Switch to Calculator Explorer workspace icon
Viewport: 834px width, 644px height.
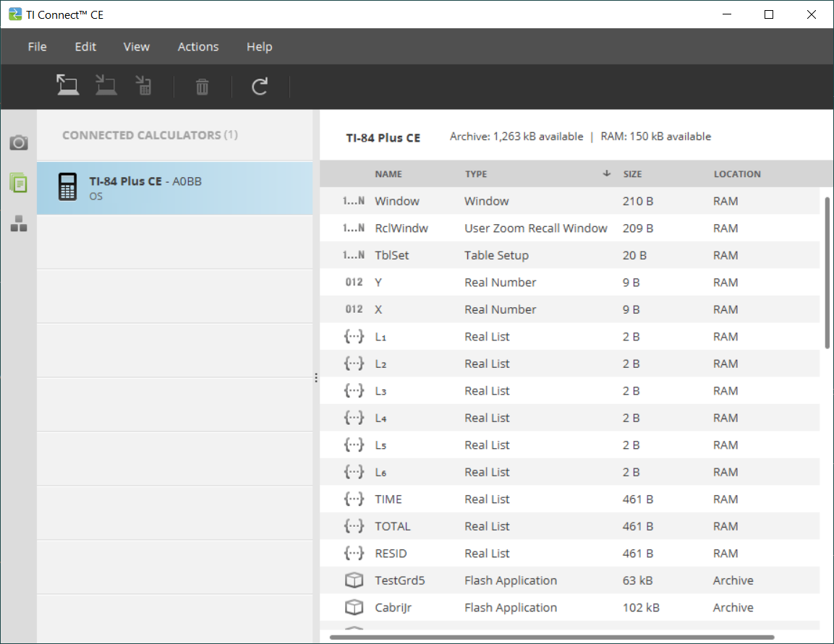click(x=19, y=183)
